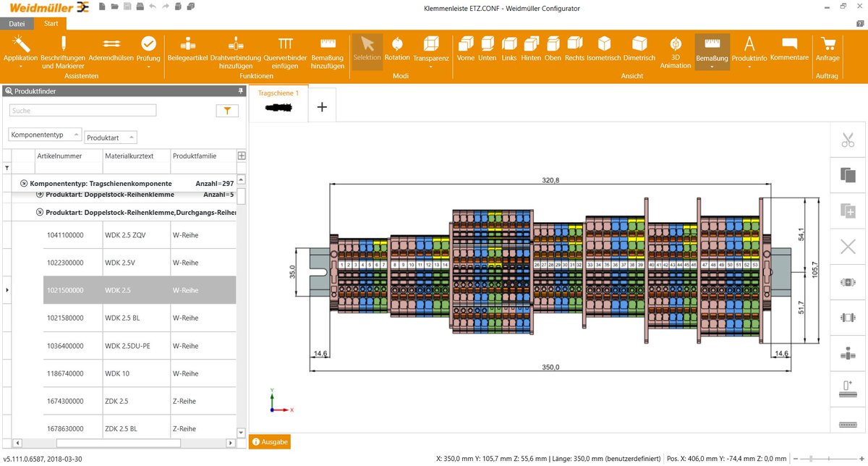Screen dimensions: 868x466
Task: Open the Produktart grouping dropdown
Action: (x=111, y=137)
